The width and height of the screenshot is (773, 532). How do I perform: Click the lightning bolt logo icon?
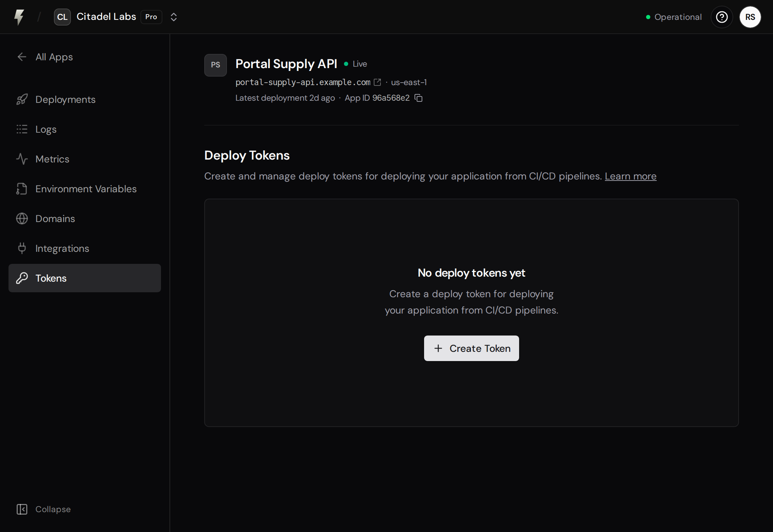[x=19, y=17]
